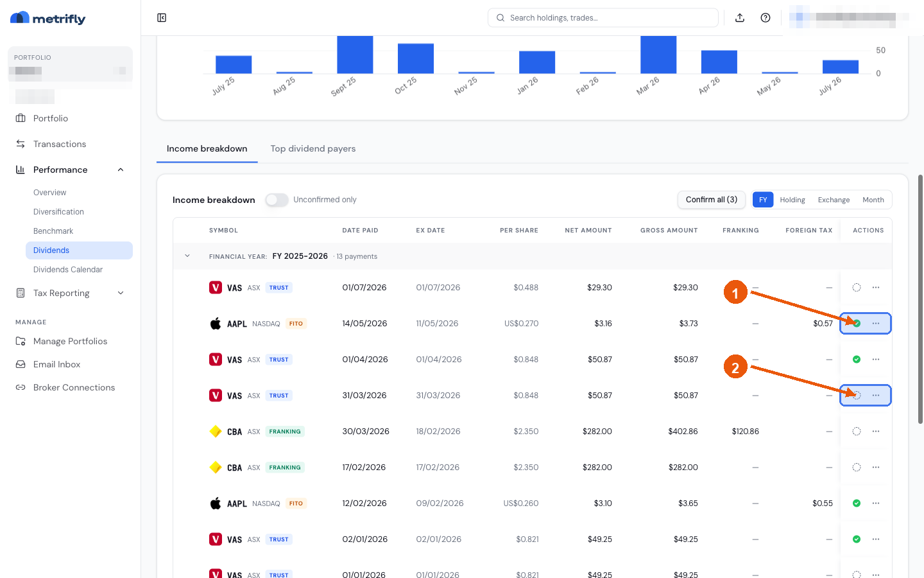Click the CBA logo in the 17/02/2026 row
This screenshot has width=924, height=578.
(x=216, y=468)
